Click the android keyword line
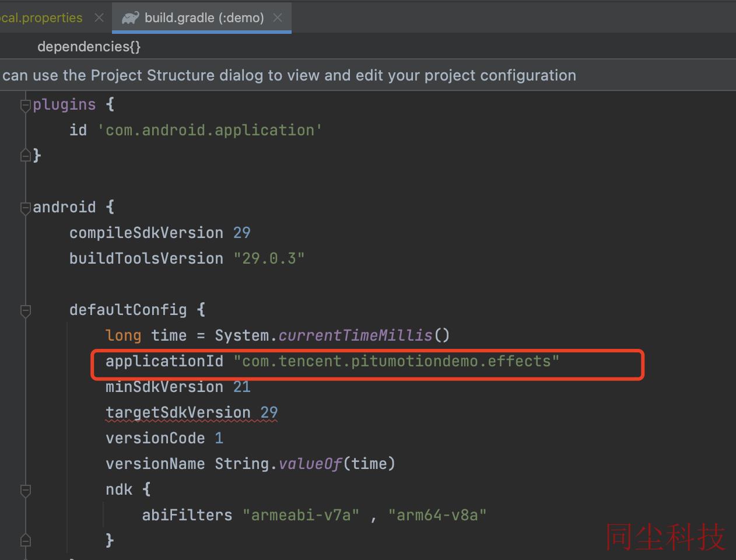Screen dimensions: 736x560 [74, 207]
